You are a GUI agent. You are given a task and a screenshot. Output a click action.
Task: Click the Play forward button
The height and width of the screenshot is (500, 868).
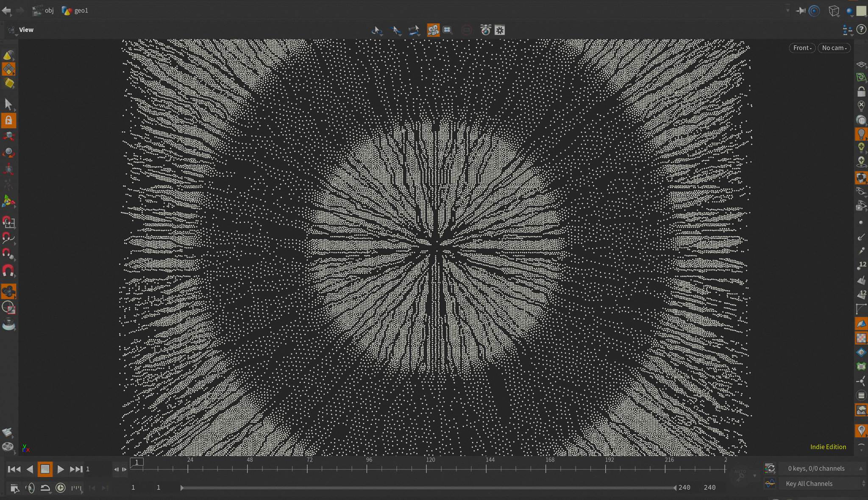coord(60,469)
